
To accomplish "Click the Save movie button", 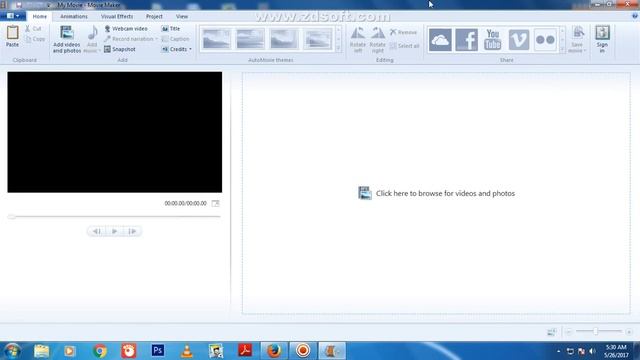I will [x=577, y=39].
